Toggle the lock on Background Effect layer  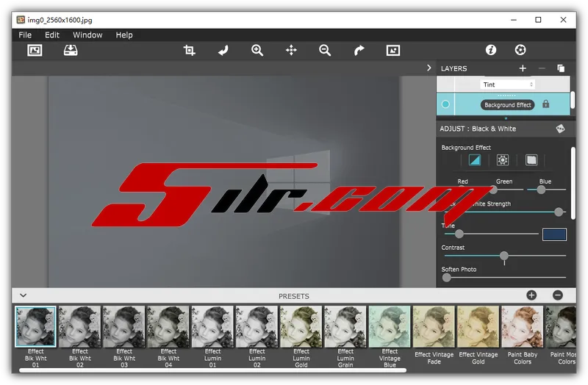[x=546, y=104]
